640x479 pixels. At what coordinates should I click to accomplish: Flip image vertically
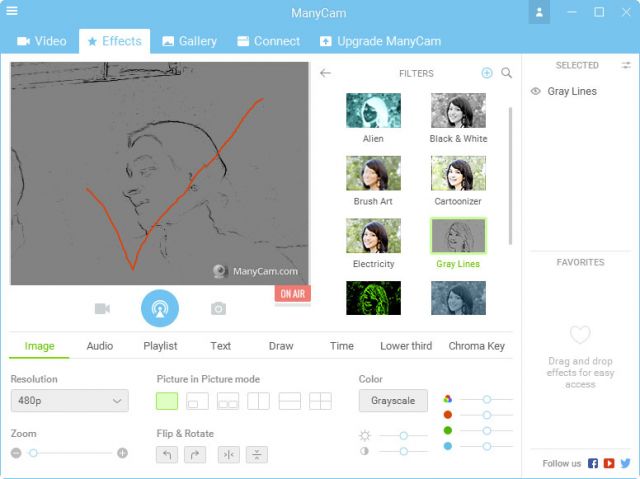[257, 455]
